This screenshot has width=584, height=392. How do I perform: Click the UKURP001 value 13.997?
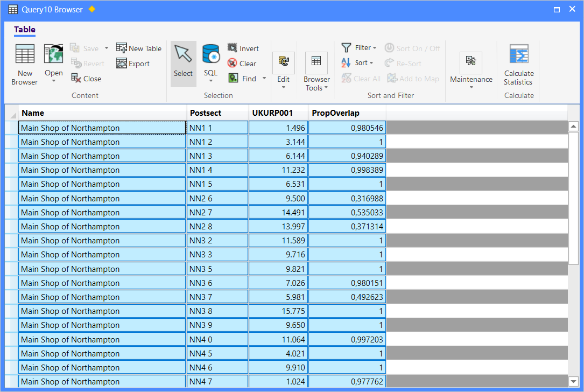pyautogui.click(x=279, y=227)
